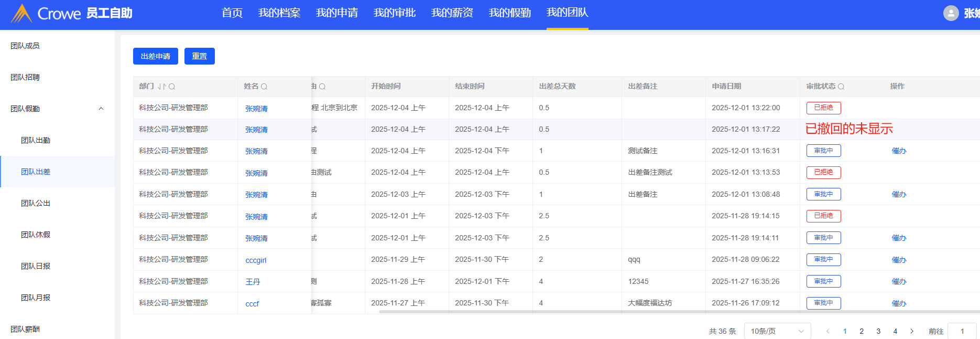The image size is (980, 339).
Task: Open the 10条/页 page size dropdown
Action: pos(777,331)
